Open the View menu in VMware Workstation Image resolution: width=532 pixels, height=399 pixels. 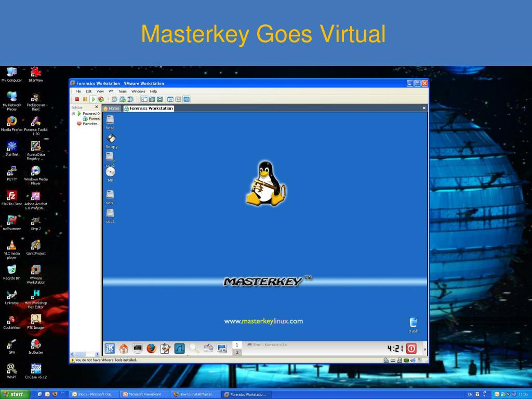click(x=100, y=91)
